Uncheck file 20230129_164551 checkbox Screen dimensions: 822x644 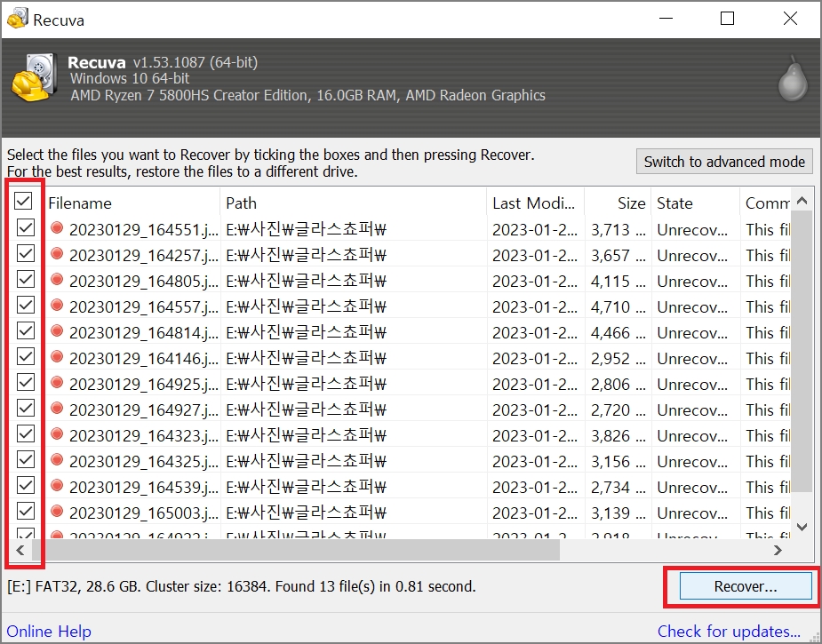pyautogui.click(x=26, y=228)
